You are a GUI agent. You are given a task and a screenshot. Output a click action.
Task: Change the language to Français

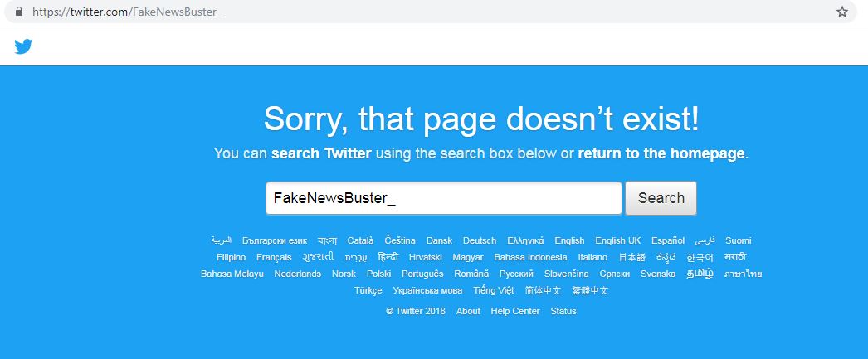click(274, 257)
